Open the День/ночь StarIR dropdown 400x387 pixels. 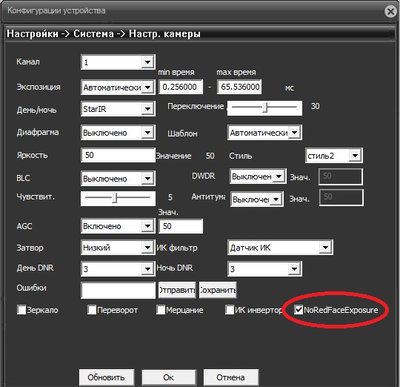tap(117, 109)
